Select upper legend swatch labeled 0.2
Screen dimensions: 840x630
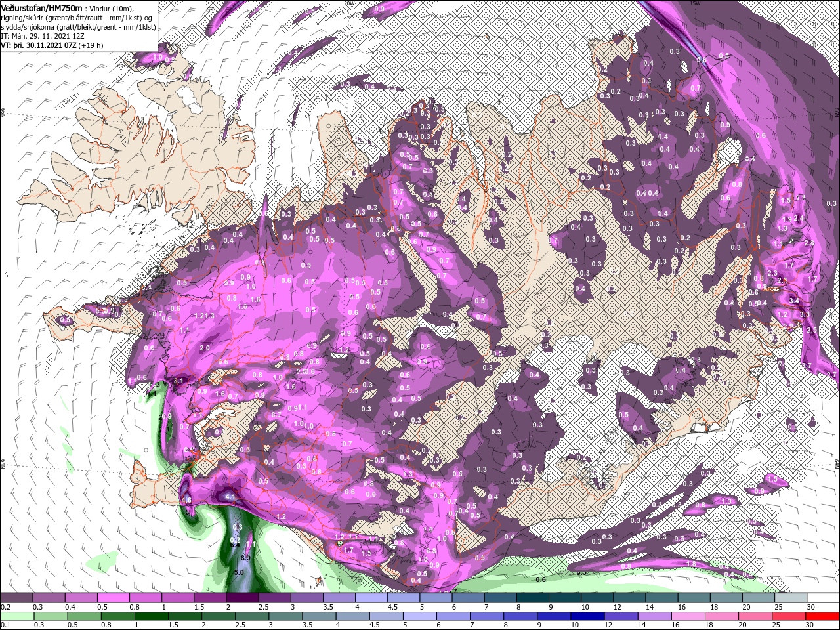tap(16, 598)
